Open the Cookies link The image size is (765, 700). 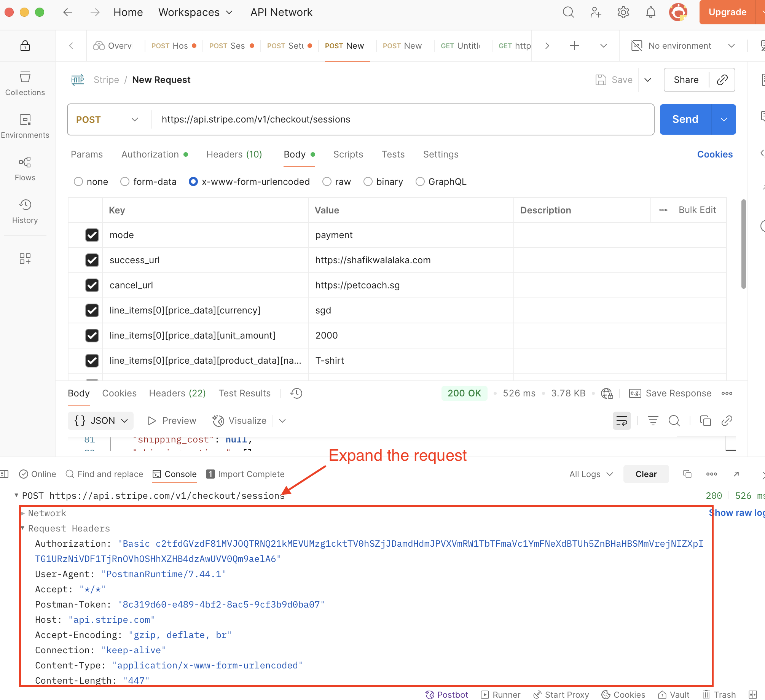pos(715,154)
